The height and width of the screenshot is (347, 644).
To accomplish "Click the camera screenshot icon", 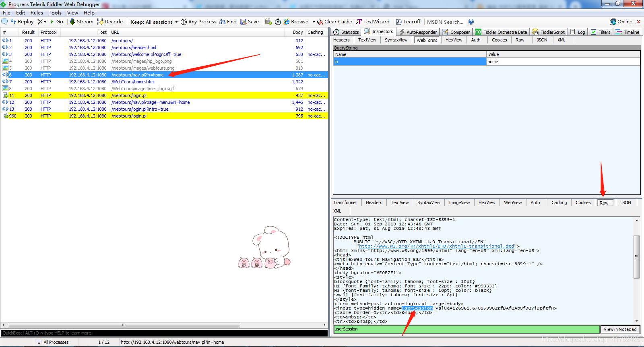I will click(268, 22).
